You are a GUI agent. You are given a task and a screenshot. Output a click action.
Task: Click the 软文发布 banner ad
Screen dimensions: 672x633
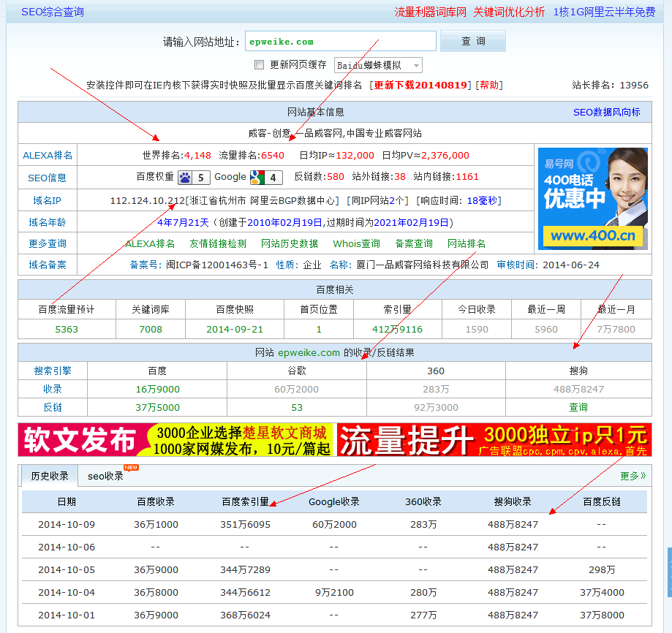175,440
